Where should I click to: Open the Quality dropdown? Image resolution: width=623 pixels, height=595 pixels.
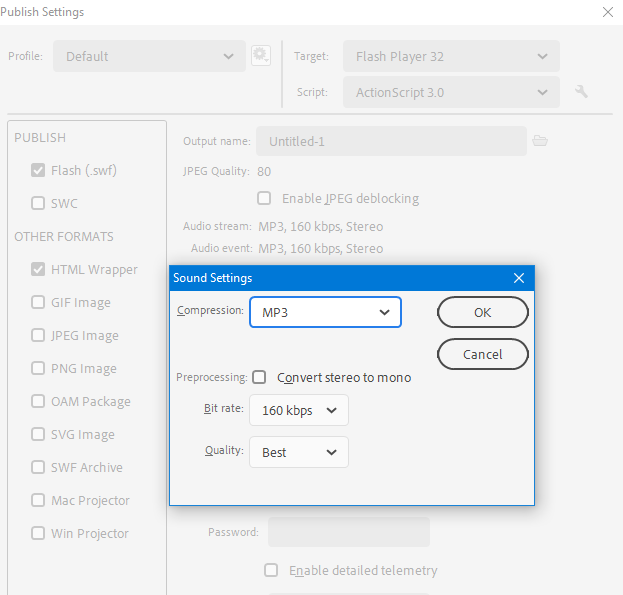(x=299, y=452)
